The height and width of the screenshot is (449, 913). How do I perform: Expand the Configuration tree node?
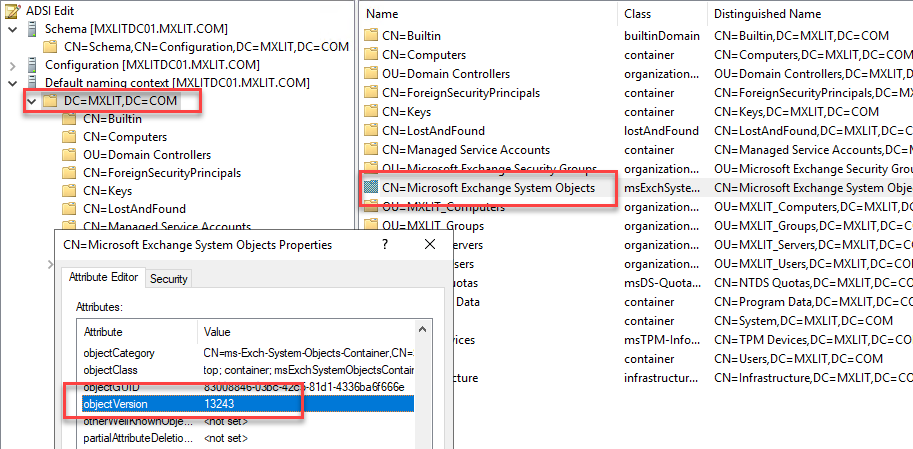(x=11, y=65)
